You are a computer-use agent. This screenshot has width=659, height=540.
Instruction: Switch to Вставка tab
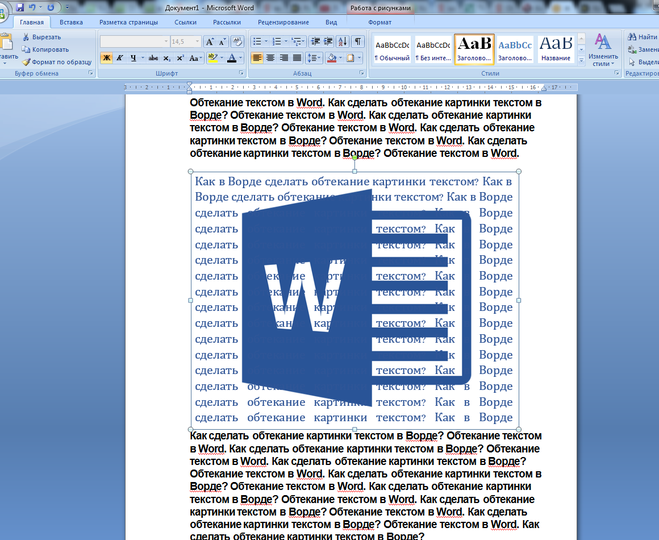point(71,22)
